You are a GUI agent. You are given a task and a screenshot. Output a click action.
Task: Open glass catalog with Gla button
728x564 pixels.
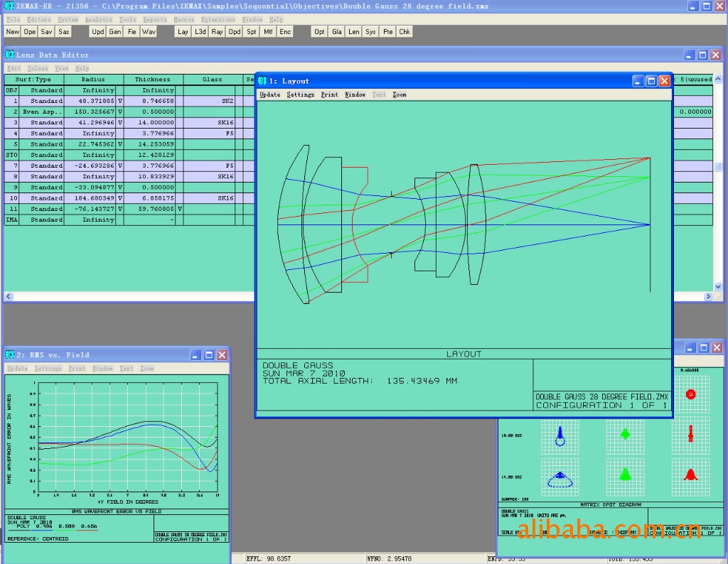336,31
